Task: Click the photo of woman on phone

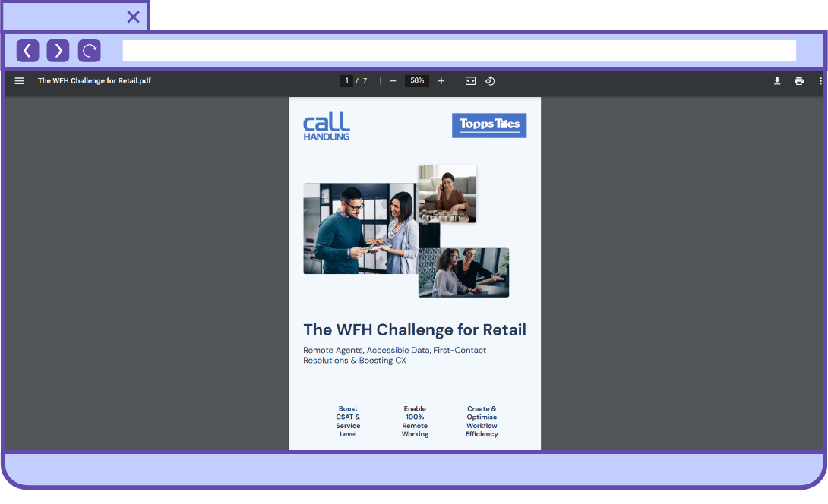Action: click(447, 194)
